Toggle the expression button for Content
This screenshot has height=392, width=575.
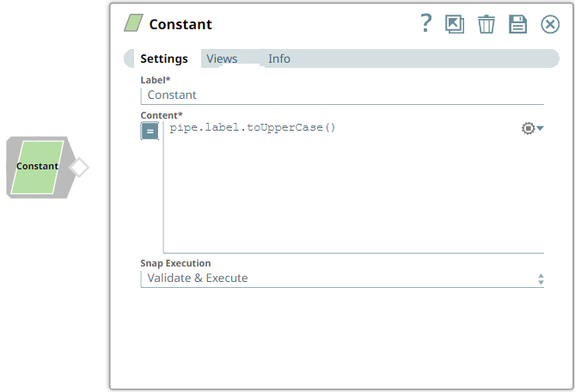[150, 131]
